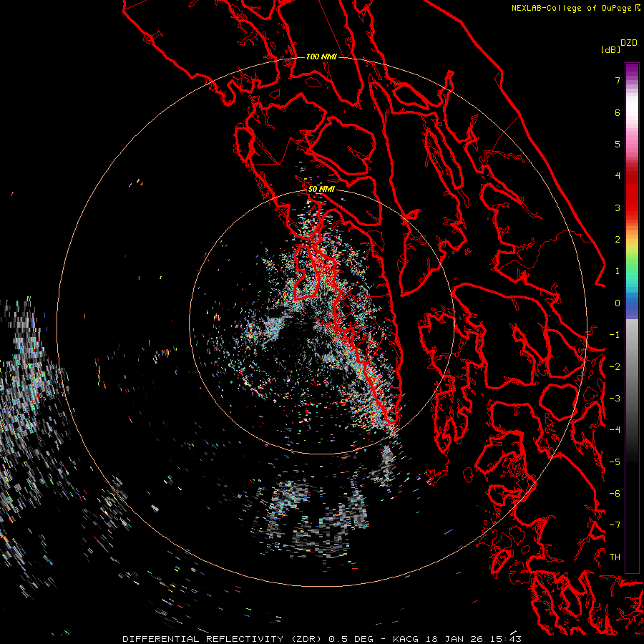644x644 pixels.
Task: Click the 15:43 timestamp
Action: [505, 639]
